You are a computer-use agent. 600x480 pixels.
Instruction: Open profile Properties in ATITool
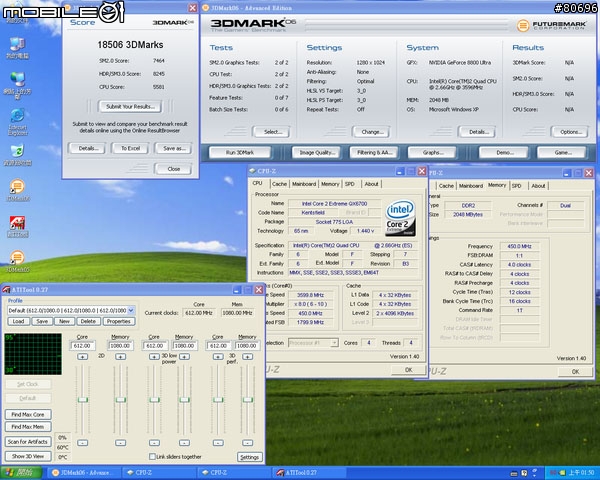tap(119, 321)
